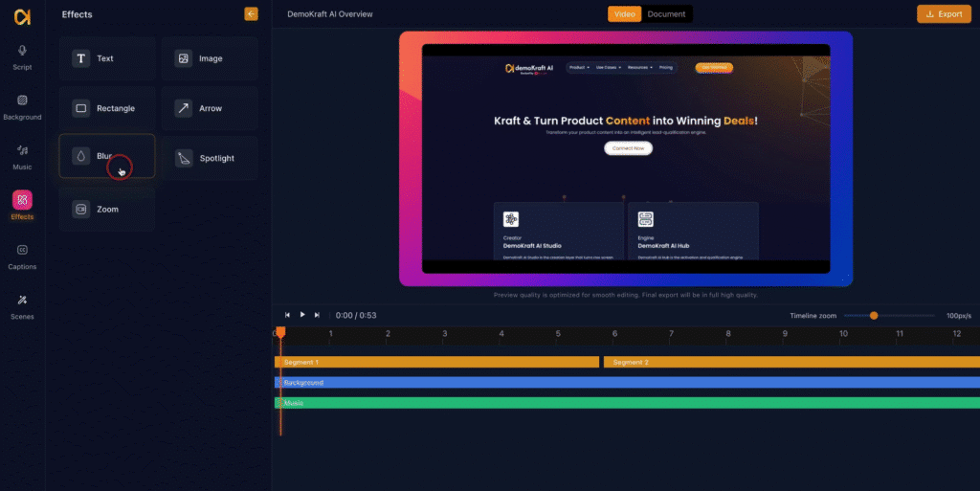Screen dimensions: 980x491
Task: Add a Text effect
Action: click(x=107, y=58)
